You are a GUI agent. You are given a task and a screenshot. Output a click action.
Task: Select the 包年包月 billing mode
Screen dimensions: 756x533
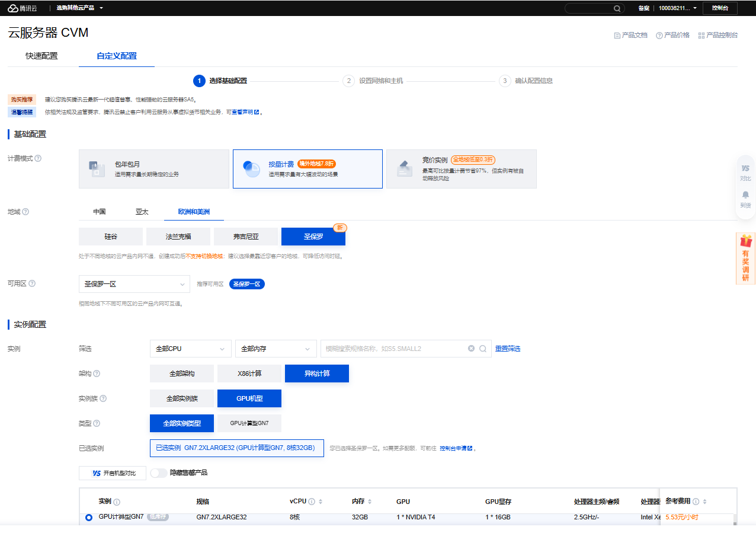(x=154, y=169)
